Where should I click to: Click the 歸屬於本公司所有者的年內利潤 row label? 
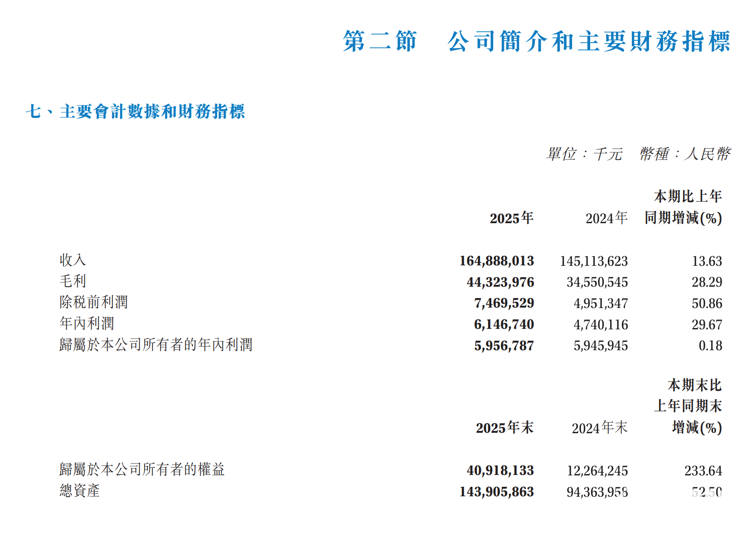[155, 345]
